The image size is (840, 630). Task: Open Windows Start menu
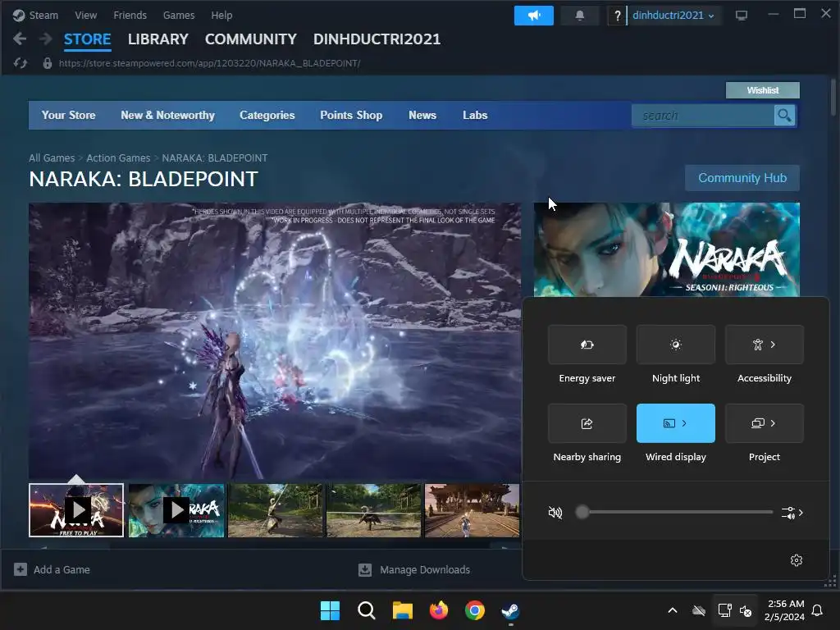tap(330, 610)
